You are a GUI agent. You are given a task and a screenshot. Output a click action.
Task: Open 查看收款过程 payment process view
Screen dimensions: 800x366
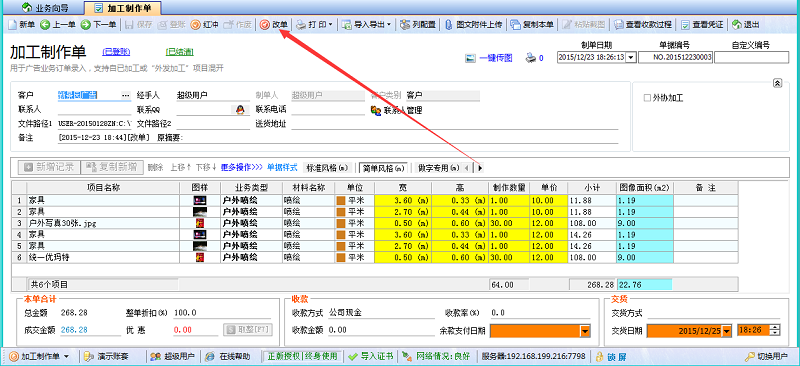pyautogui.click(x=643, y=25)
